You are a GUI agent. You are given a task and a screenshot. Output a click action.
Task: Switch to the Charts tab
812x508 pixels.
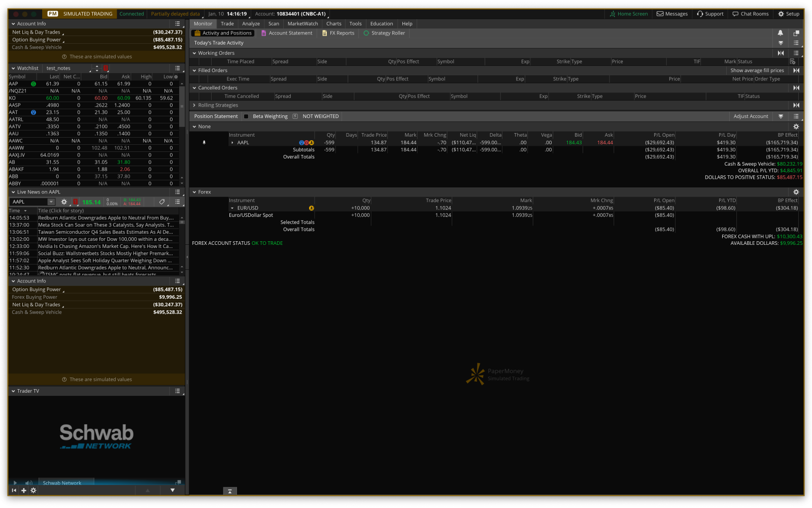pos(333,23)
